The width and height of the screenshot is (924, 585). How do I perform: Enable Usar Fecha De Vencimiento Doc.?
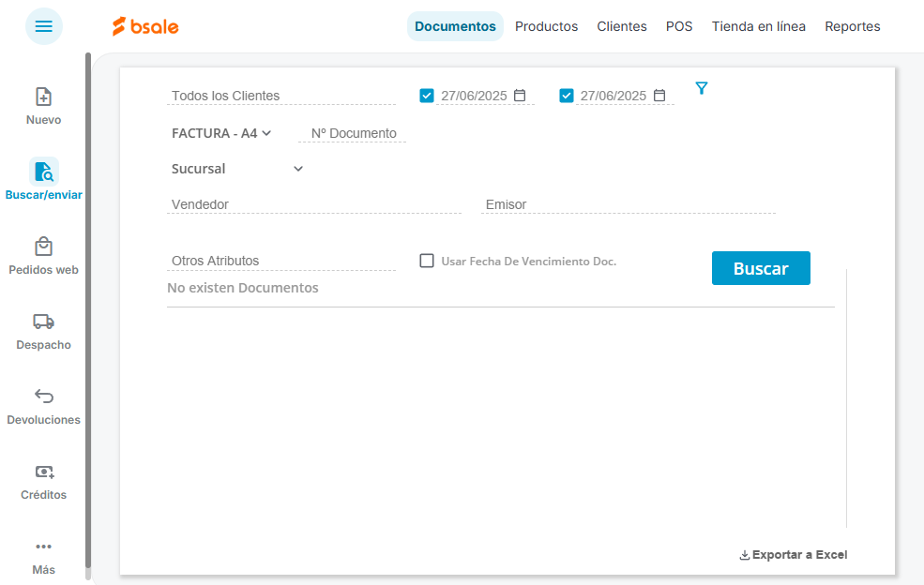click(x=427, y=261)
